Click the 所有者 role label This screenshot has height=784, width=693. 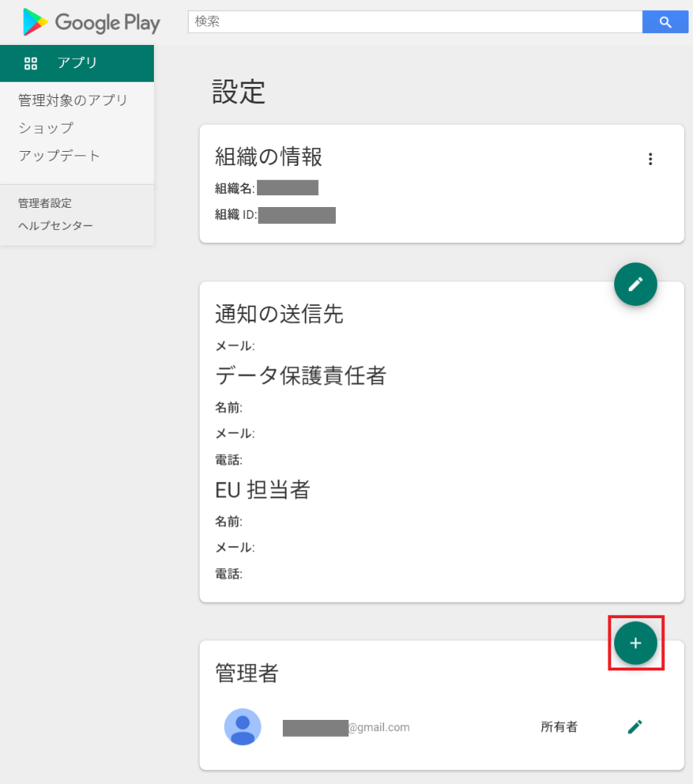click(558, 727)
